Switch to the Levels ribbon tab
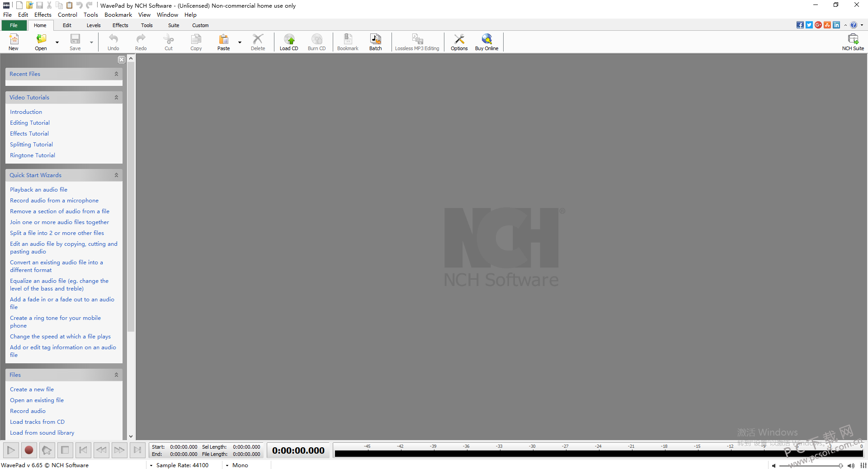868x469 pixels. (94, 25)
